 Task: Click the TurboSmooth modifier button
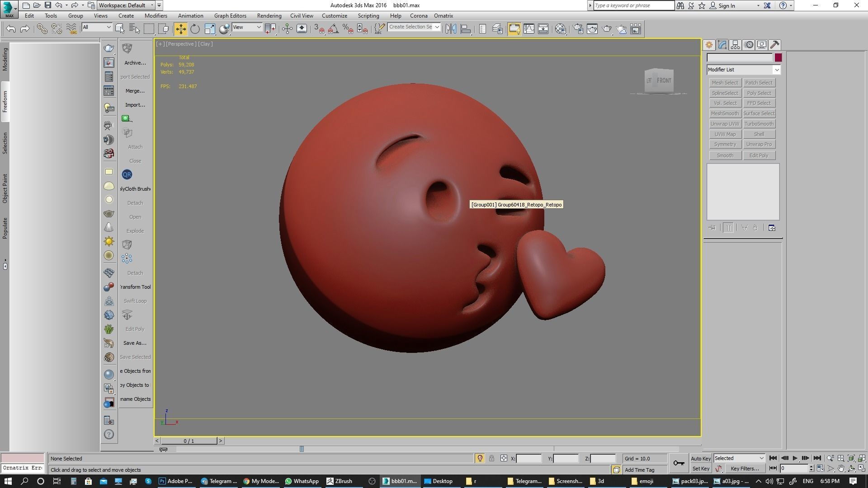click(x=759, y=124)
